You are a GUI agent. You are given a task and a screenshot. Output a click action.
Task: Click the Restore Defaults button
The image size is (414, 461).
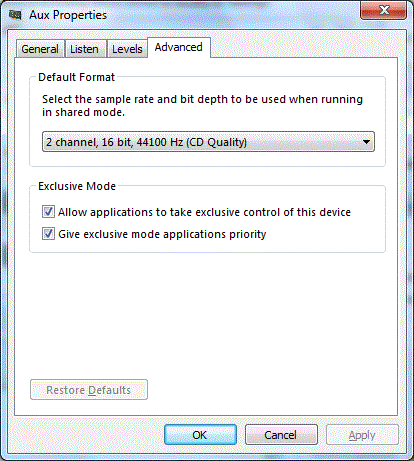(x=89, y=390)
